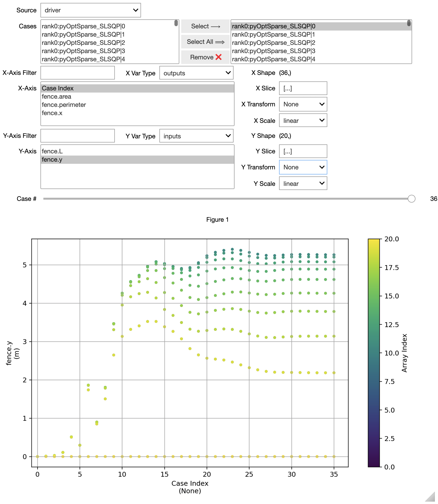This screenshot has height=504, width=438.
Task: Click the Case # slider handle
Action: (412, 199)
